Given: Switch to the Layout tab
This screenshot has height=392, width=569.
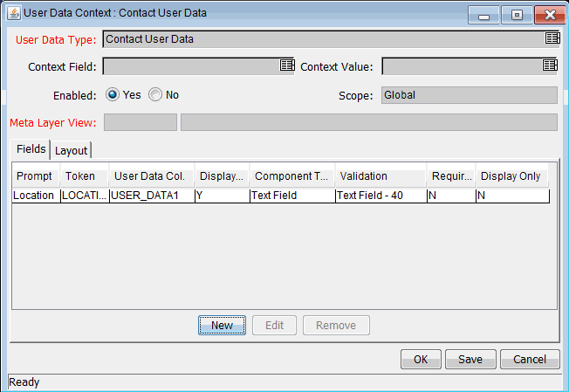Looking at the screenshot, I should point(72,150).
